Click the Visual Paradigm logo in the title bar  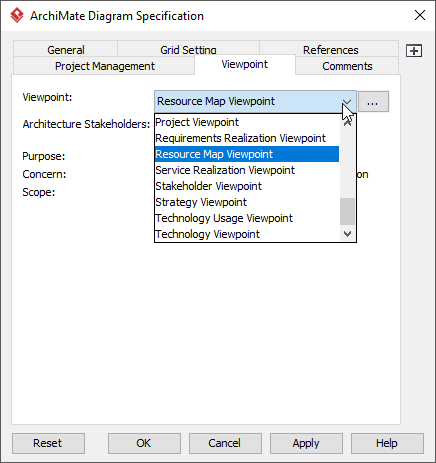point(17,15)
